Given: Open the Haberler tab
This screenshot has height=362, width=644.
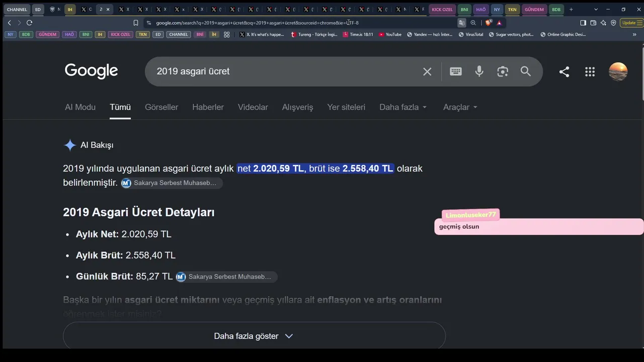Looking at the screenshot, I should tap(208, 107).
